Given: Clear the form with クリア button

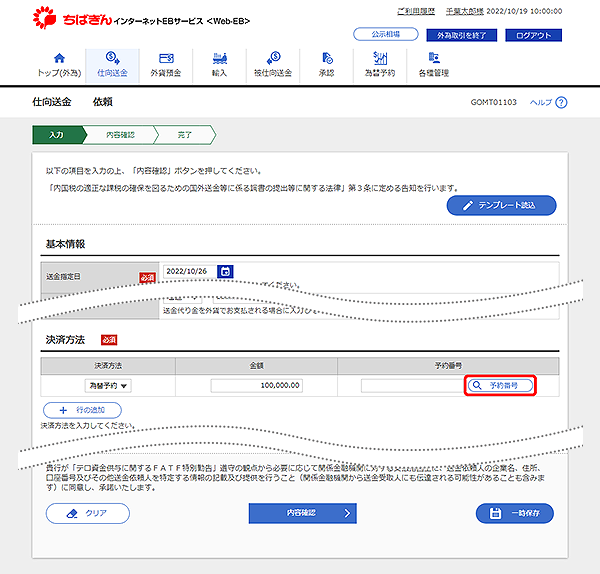Looking at the screenshot, I should point(88,513).
